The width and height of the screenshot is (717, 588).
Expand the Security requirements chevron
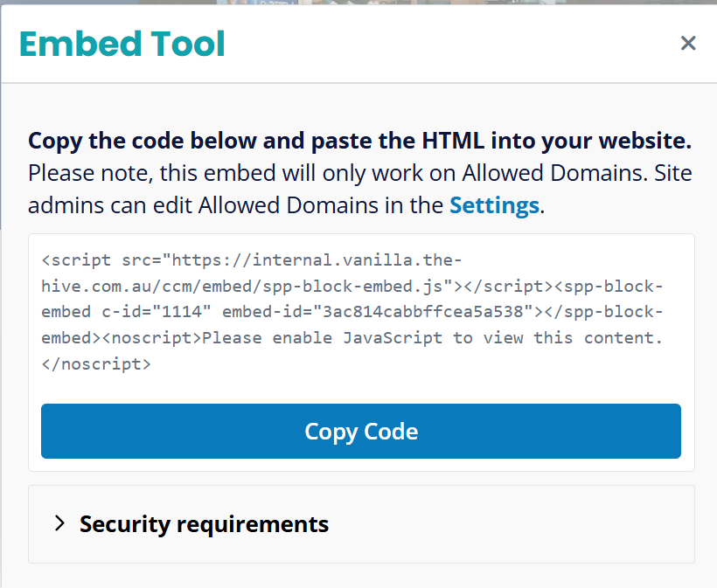point(59,523)
